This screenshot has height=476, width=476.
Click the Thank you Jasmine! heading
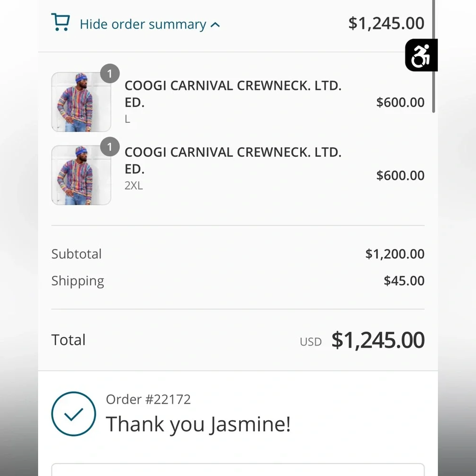(198, 424)
